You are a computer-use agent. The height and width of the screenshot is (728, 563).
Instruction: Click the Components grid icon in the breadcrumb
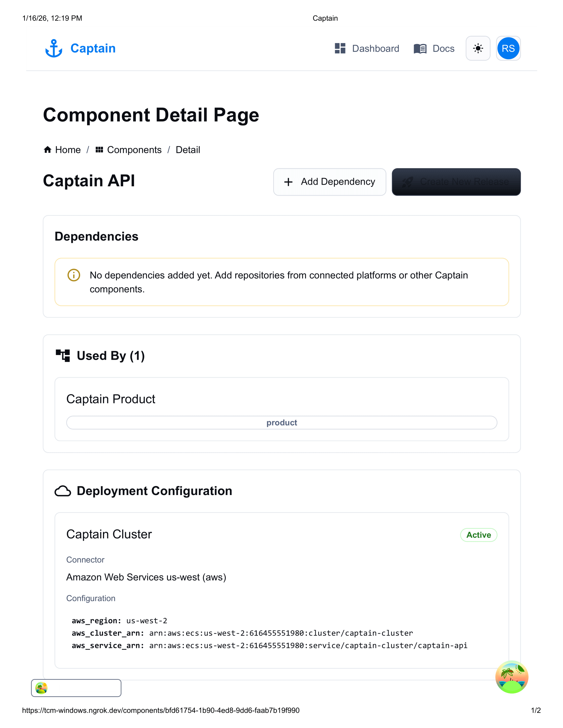tap(99, 150)
